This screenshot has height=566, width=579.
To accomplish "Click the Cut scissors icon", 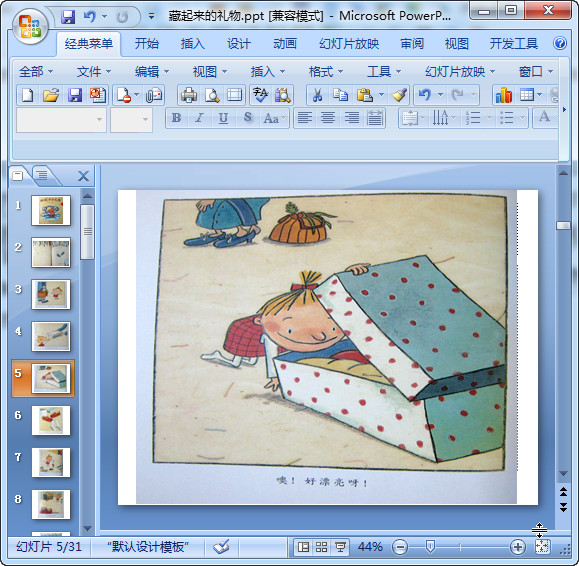I will tap(317, 95).
